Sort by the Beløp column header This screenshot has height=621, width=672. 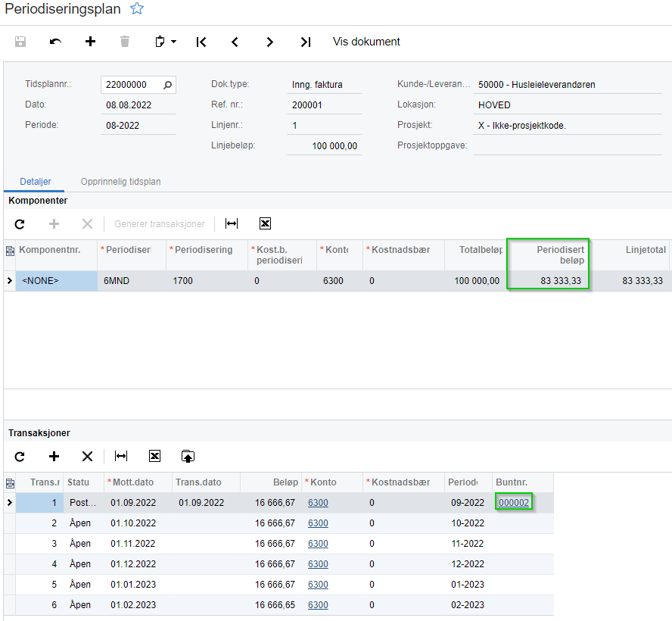point(271,482)
